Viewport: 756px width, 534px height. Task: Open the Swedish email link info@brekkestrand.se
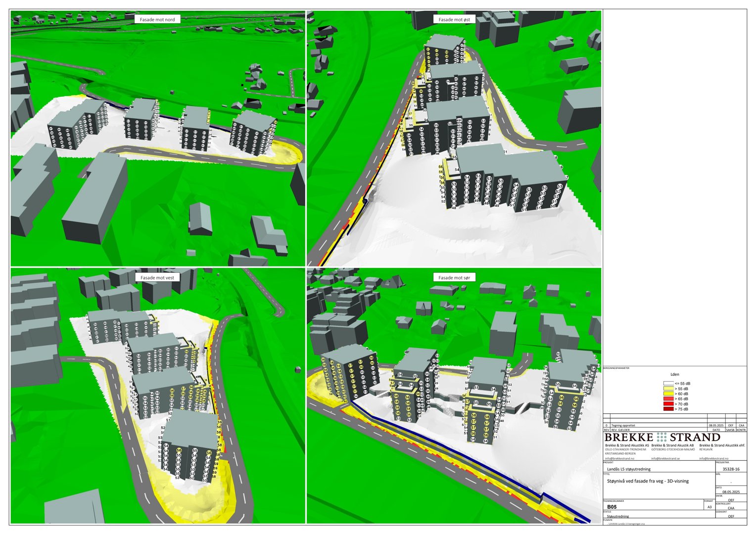pyautogui.click(x=665, y=458)
